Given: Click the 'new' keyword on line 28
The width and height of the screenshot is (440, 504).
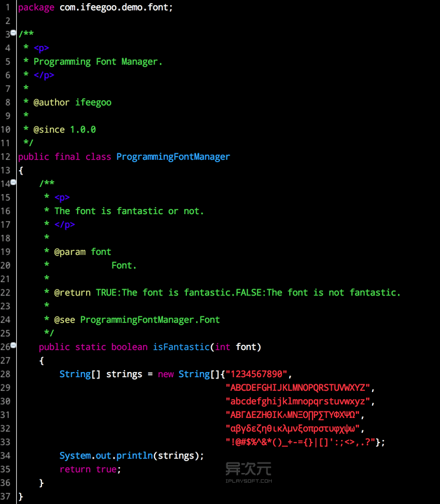Looking at the screenshot, I should coord(166,375).
